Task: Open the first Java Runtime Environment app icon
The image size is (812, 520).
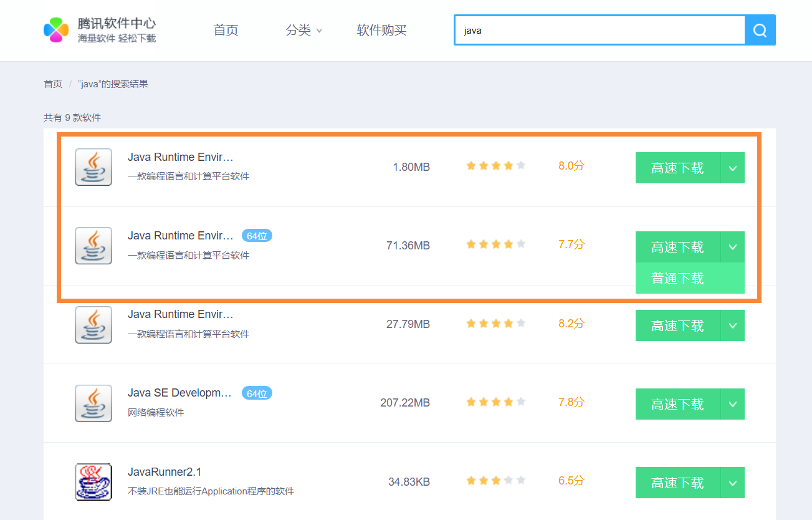Action: (x=93, y=167)
